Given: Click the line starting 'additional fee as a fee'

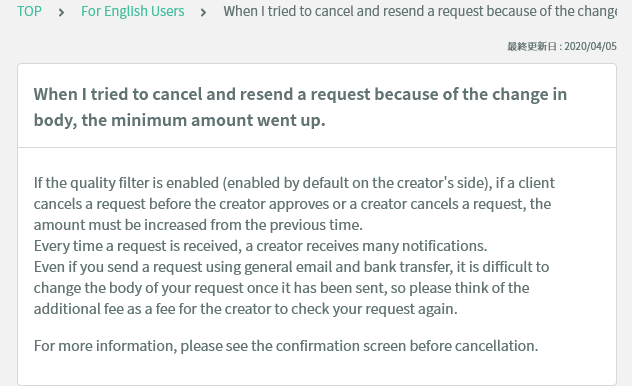Looking at the screenshot, I should tap(245, 309).
